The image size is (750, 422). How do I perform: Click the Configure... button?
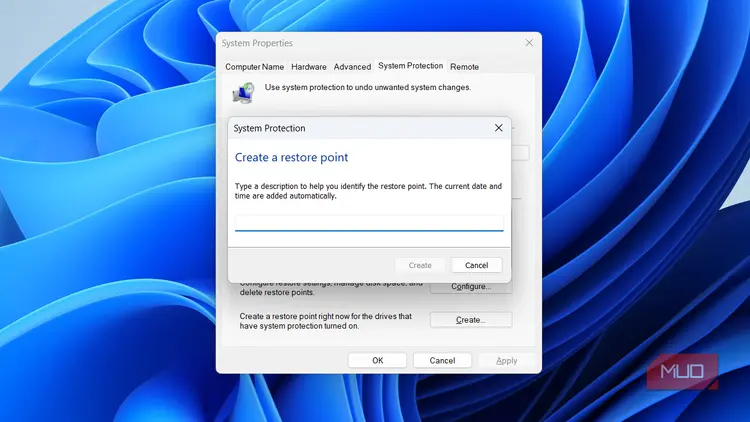471,286
